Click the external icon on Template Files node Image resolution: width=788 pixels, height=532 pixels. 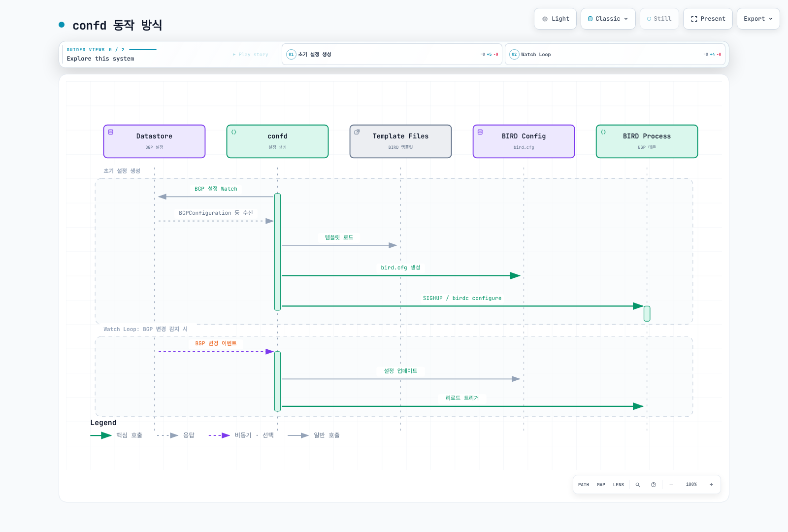click(357, 132)
